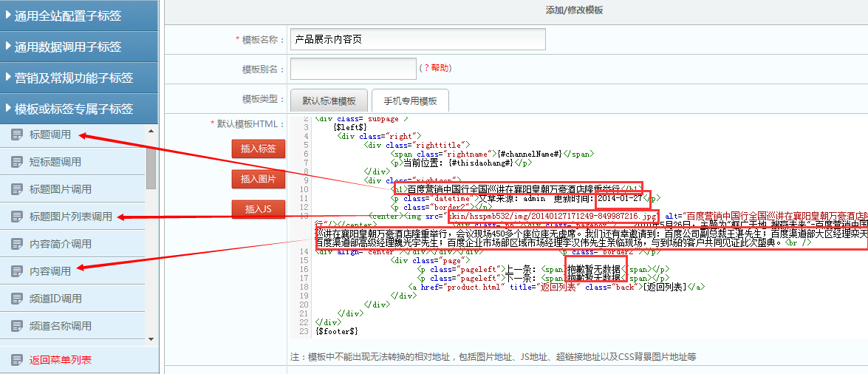This screenshot has height=374, width=868.
Task: Click the document icon beside 内容简介调用
Action: tap(16, 244)
